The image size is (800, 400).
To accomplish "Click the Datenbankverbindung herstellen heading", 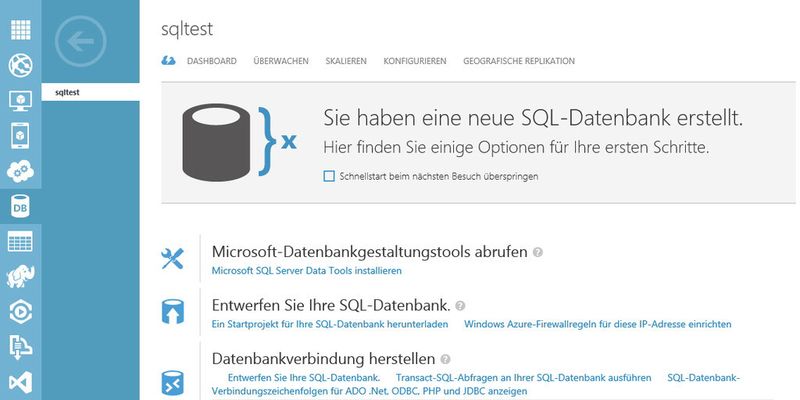I will point(323,359).
